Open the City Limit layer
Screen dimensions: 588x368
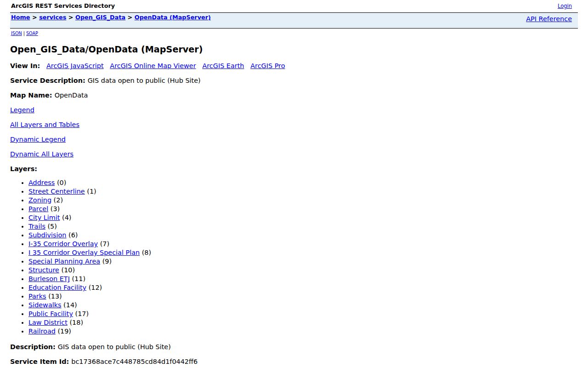click(44, 218)
